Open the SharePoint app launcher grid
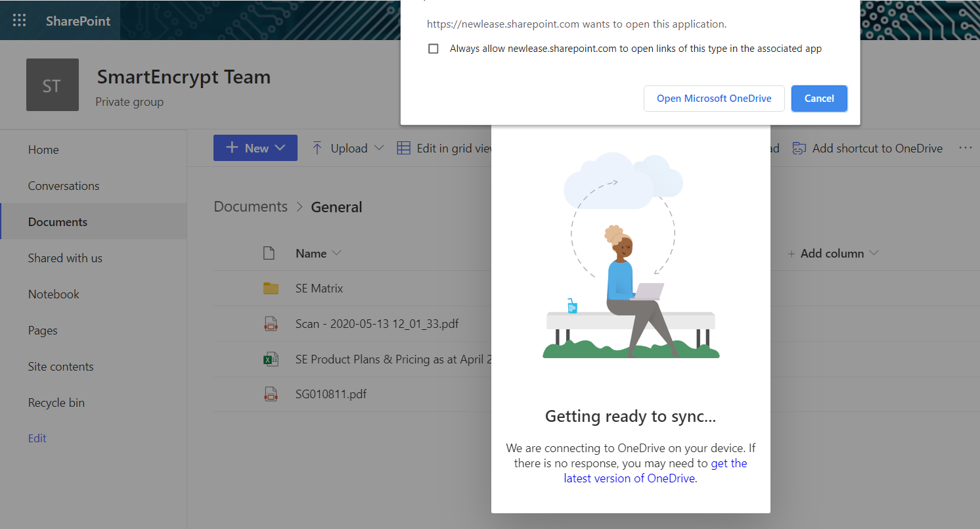Image resolution: width=980 pixels, height=529 pixels. click(20, 20)
